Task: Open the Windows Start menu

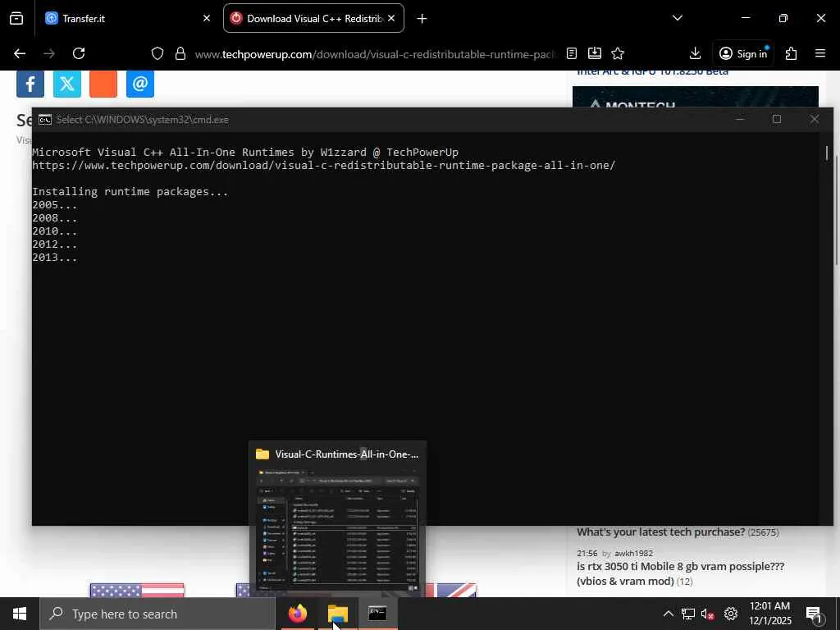Action: click(x=20, y=614)
